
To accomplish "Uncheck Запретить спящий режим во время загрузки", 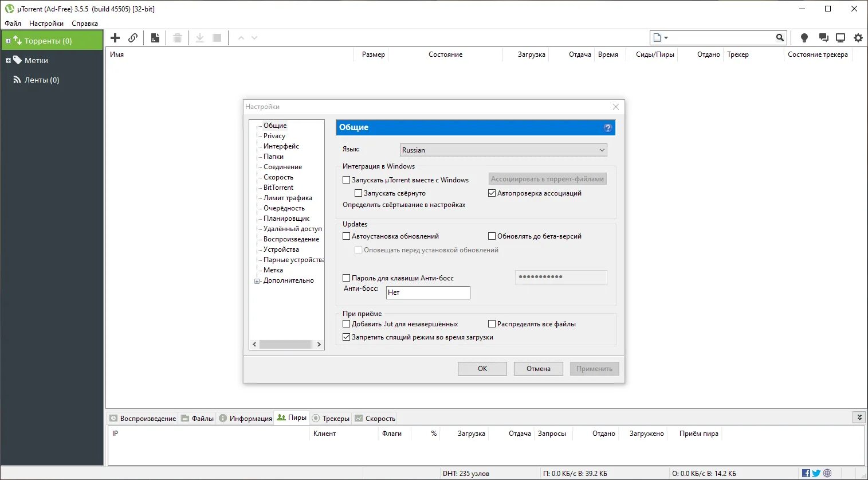I will click(346, 337).
